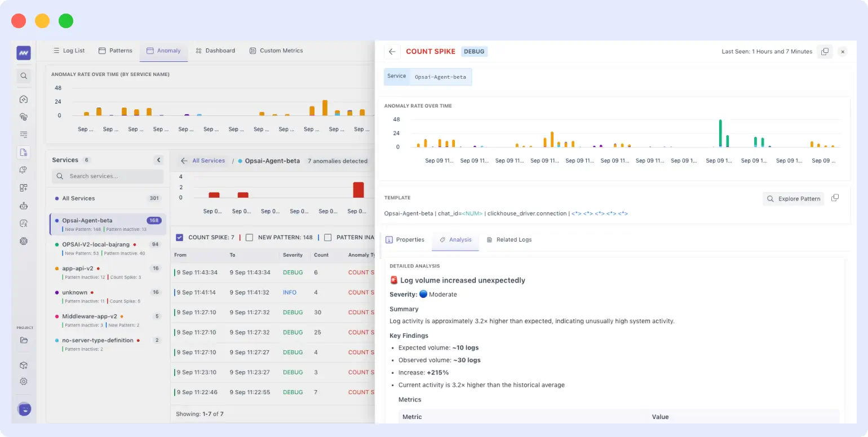
Task: Select All Services in the services list
Action: (108, 198)
